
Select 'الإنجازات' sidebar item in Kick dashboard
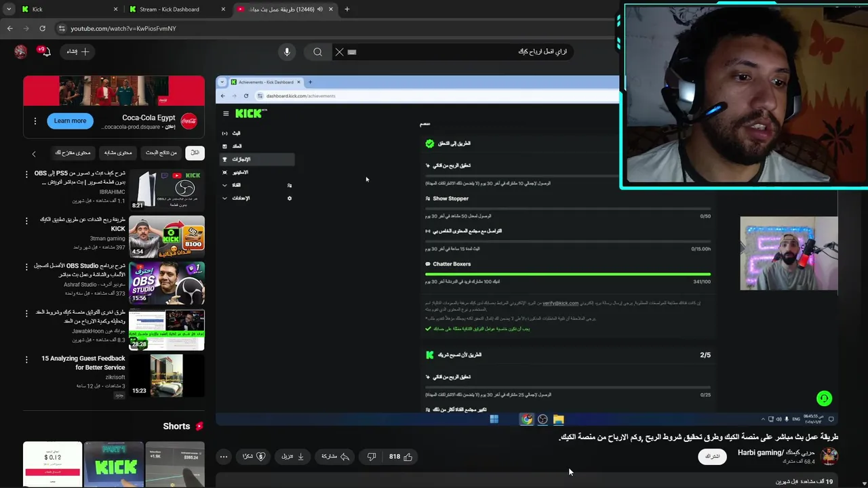(257, 159)
